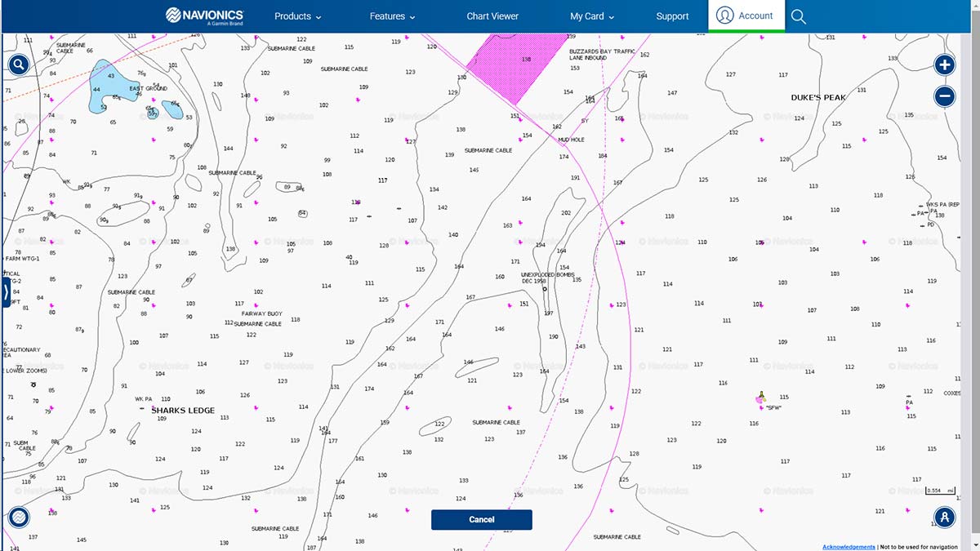980x551 pixels.
Task: Open the Account tab
Action: (x=746, y=16)
